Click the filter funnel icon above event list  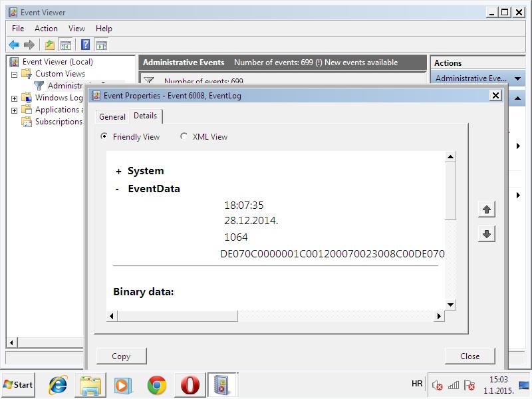tap(148, 80)
